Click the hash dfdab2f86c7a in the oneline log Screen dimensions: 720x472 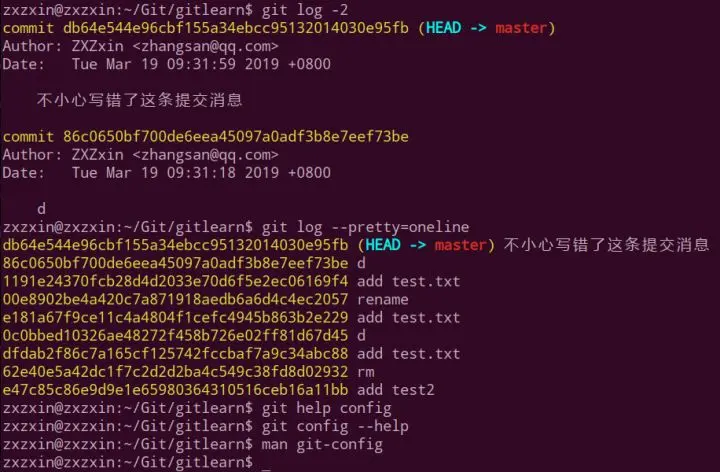[175, 354]
